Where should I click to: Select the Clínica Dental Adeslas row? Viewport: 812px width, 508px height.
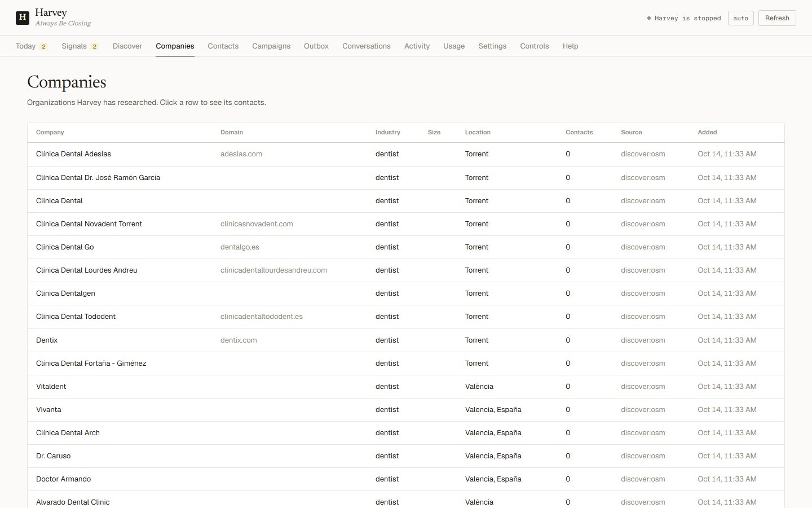click(406, 154)
